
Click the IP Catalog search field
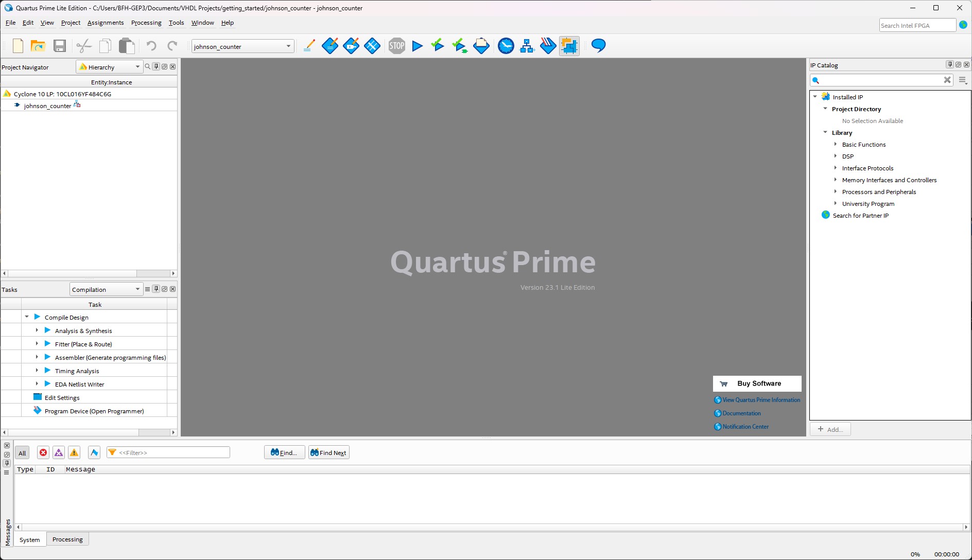(x=881, y=80)
